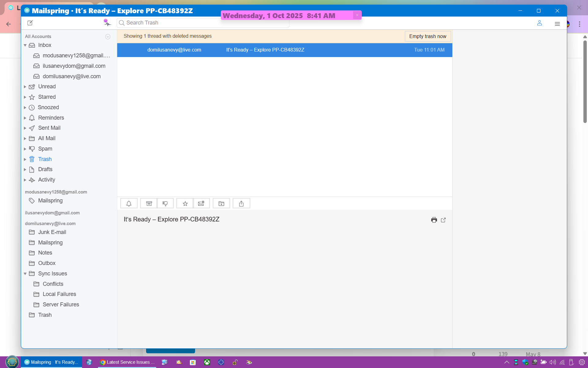Image resolution: width=588 pixels, height=368 pixels.
Task: Open the activity pulse icon near search
Action: click(x=107, y=23)
